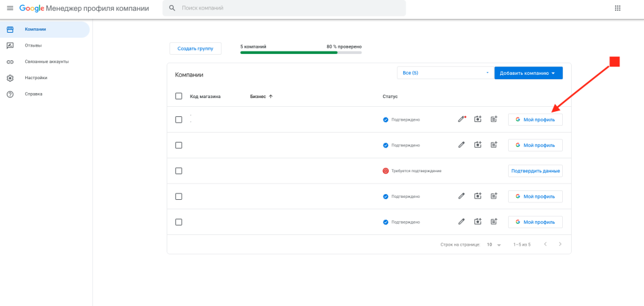
Task: Click the "Создать группу" button
Action: [195, 48]
